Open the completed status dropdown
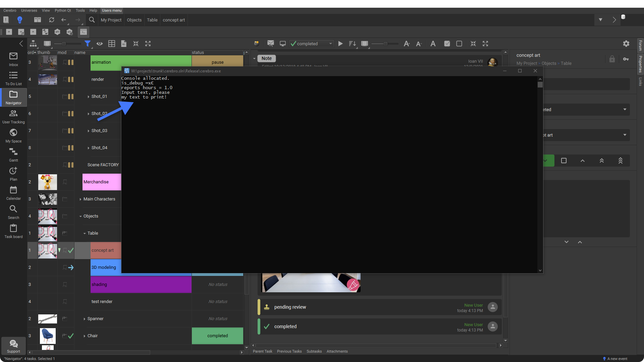 pyautogui.click(x=312, y=44)
